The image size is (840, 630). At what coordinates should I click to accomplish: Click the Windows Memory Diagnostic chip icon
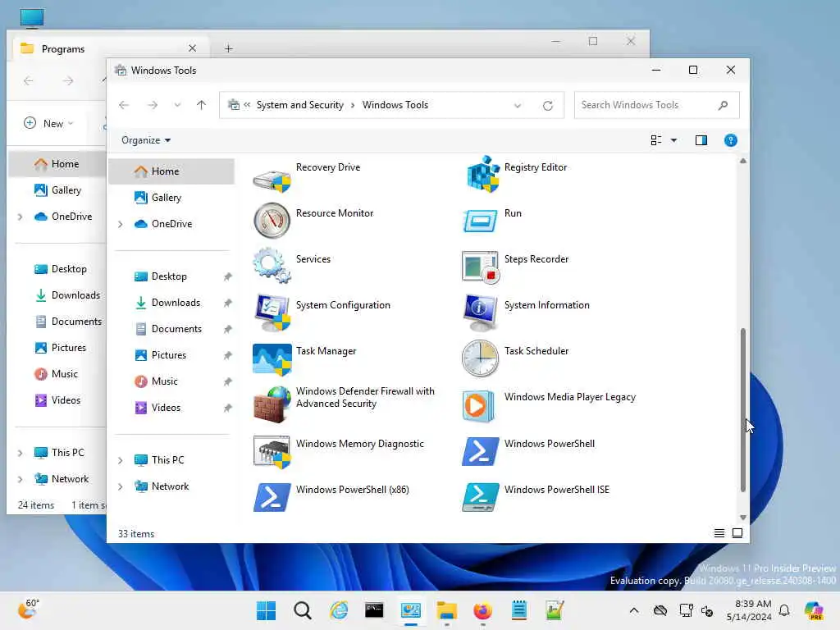pyautogui.click(x=272, y=452)
